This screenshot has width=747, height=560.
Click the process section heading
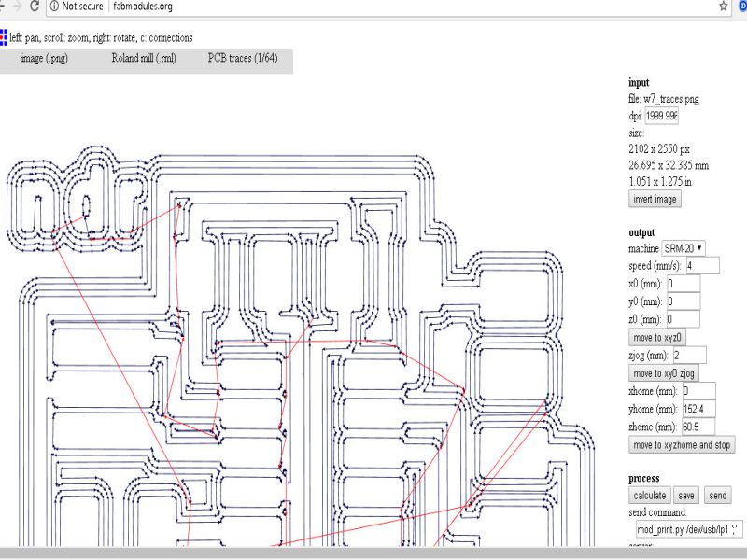click(643, 479)
